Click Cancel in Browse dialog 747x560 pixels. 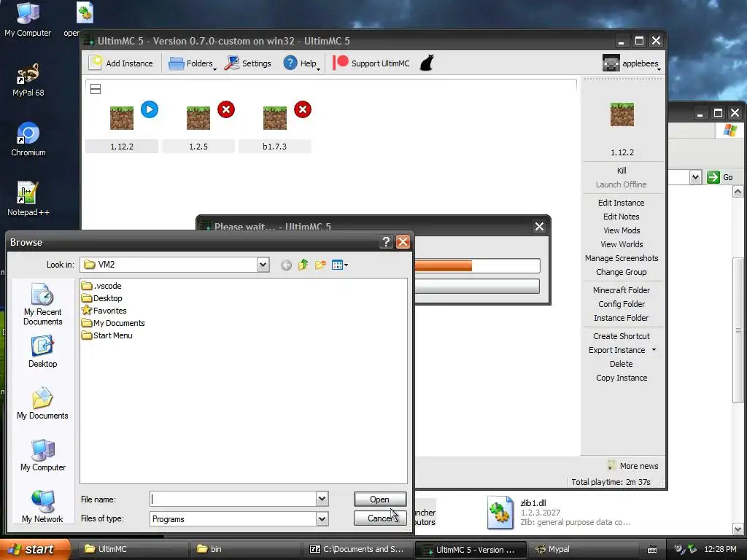[x=380, y=518]
